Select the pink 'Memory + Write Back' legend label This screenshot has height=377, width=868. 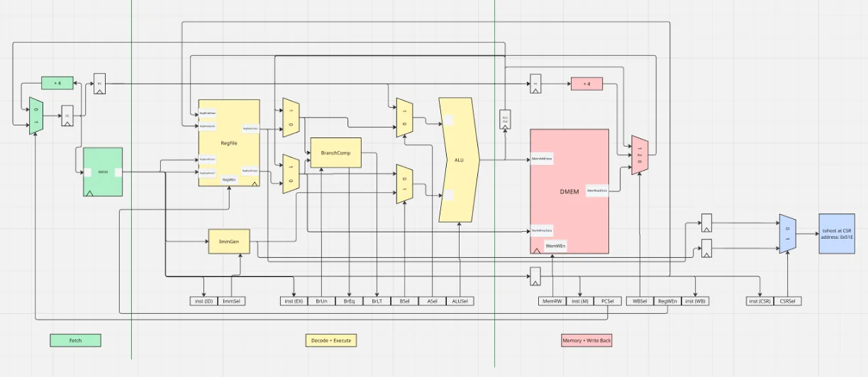pos(586,340)
